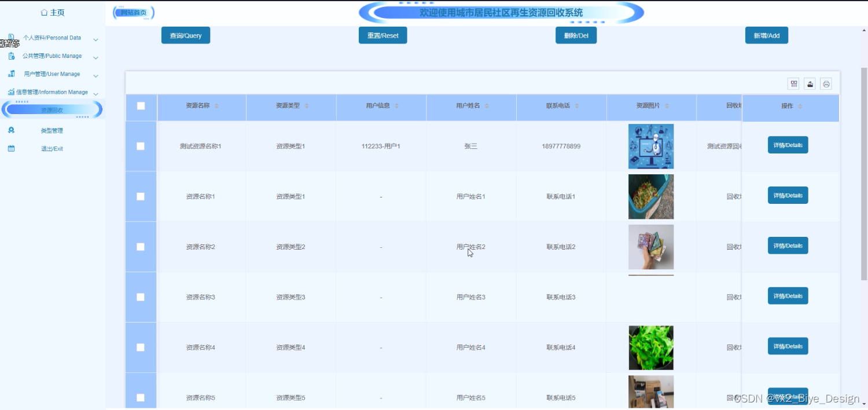Screen dimensions: 868x410
Task: Sort by 资源类型 column sort icon
Action: [x=307, y=106]
